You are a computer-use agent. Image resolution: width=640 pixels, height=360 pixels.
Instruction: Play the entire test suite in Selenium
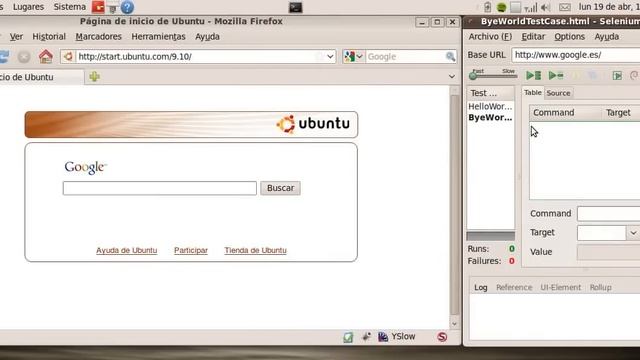[533, 75]
